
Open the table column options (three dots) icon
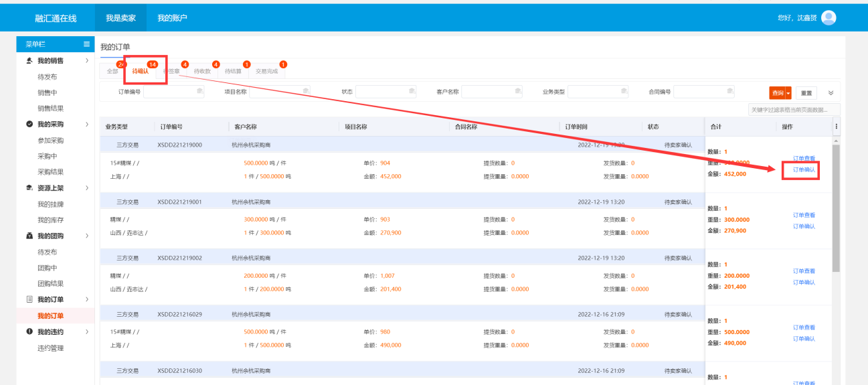(x=837, y=126)
